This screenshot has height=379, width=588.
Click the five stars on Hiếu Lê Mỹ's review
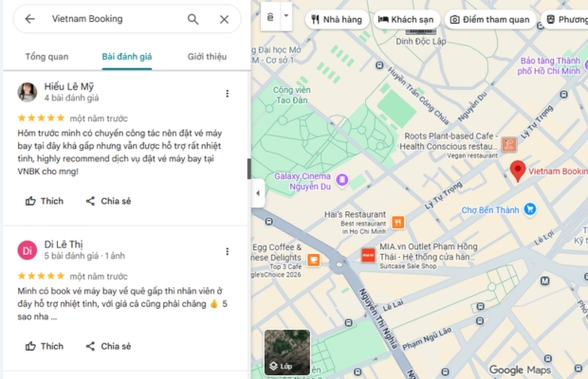(41, 118)
